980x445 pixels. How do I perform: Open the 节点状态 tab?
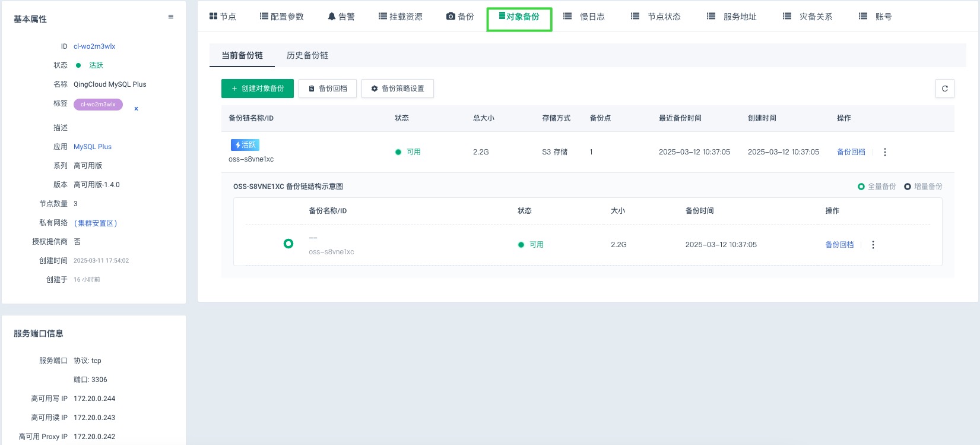coord(656,17)
